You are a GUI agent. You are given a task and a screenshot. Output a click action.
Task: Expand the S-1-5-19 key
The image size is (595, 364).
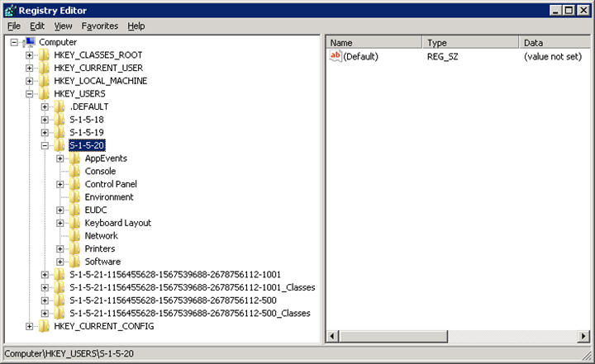45,133
